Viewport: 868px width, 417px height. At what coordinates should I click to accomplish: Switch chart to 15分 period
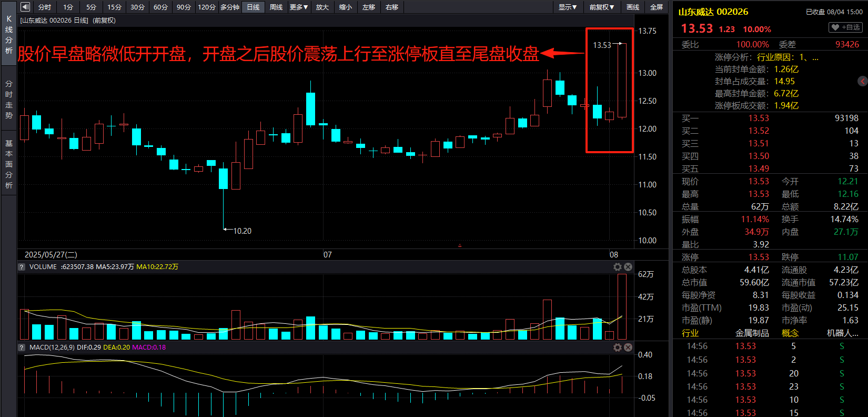114,7
